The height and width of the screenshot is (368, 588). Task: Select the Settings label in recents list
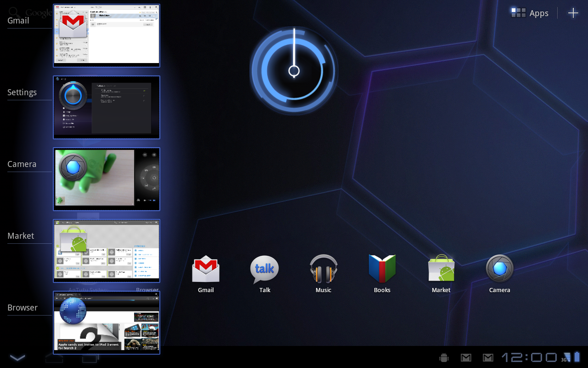coord(22,92)
